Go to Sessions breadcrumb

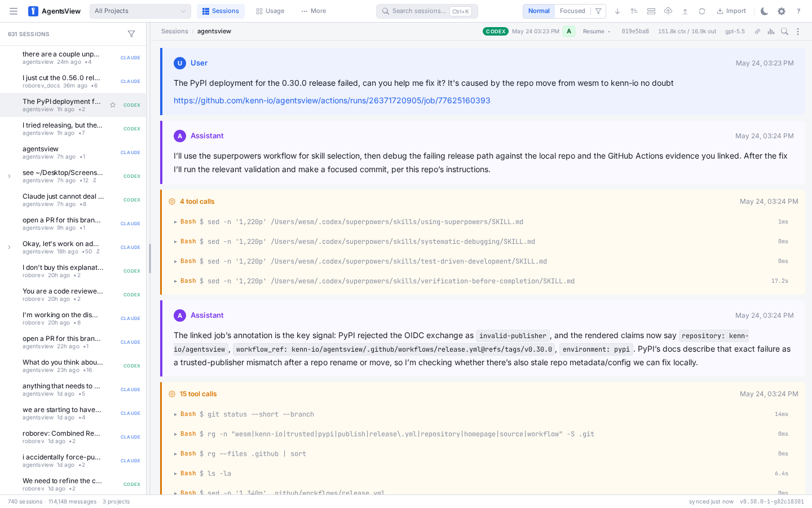tap(175, 32)
